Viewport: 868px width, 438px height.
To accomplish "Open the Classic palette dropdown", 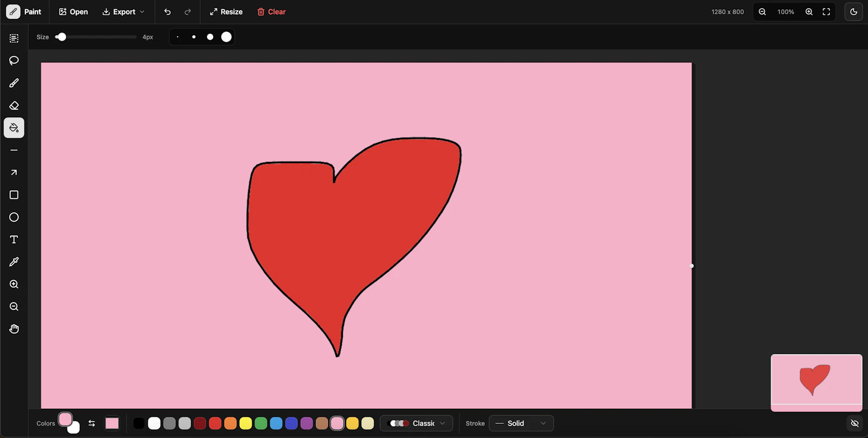I will (x=417, y=423).
